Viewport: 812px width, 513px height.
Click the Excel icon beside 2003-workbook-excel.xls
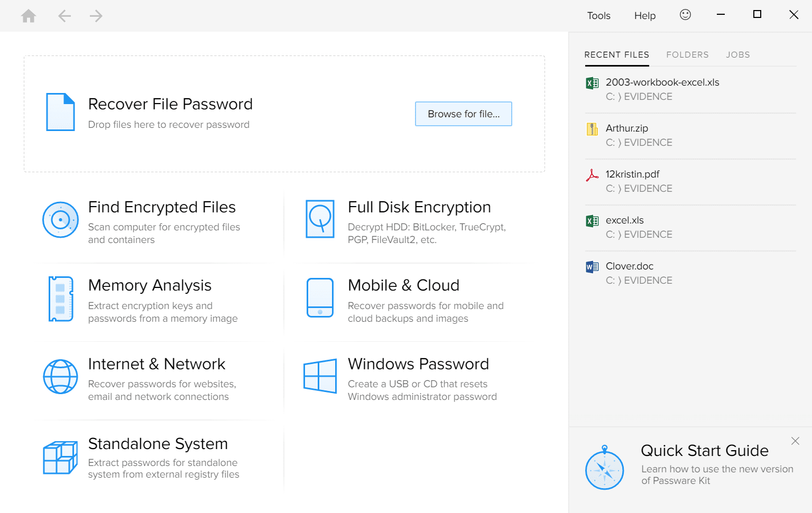(x=593, y=82)
